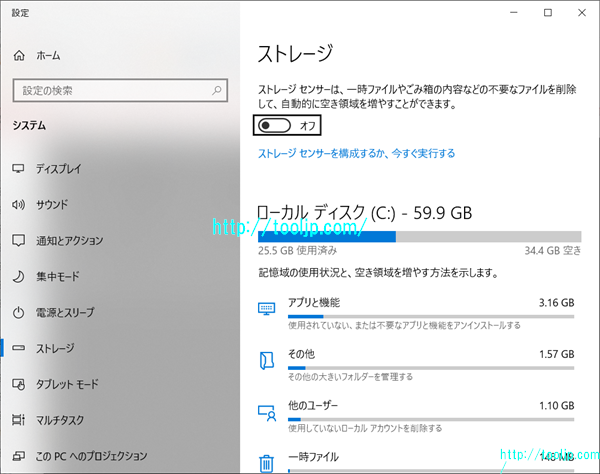600x474 pixels.
Task: Click the サウンド speaker icon
Action: point(18,205)
